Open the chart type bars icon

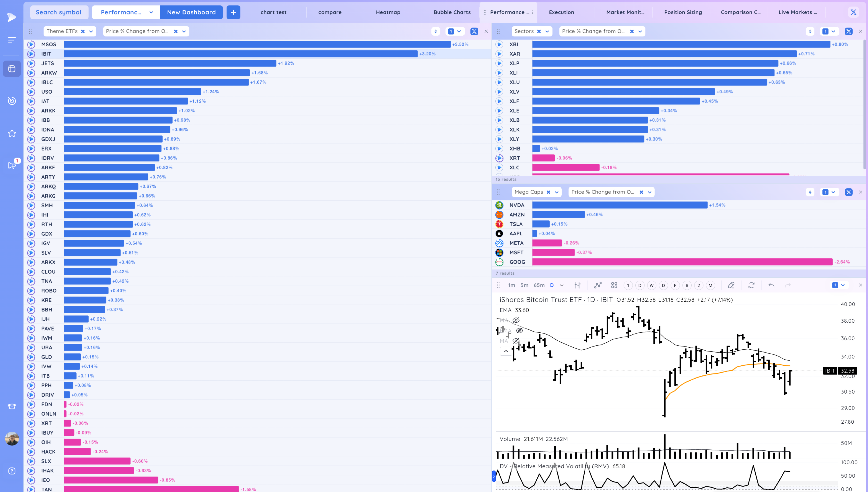[578, 285]
